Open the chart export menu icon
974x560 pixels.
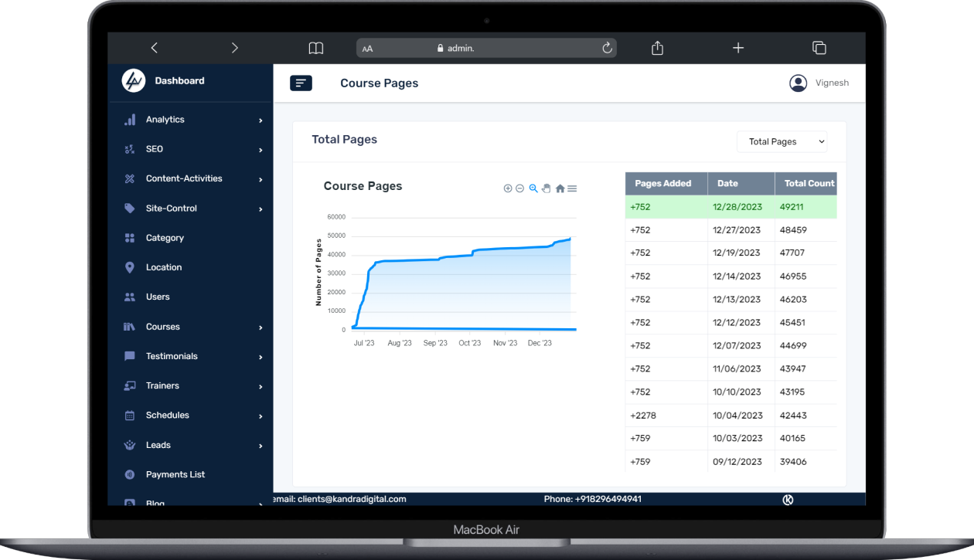pyautogui.click(x=572, y=188)
